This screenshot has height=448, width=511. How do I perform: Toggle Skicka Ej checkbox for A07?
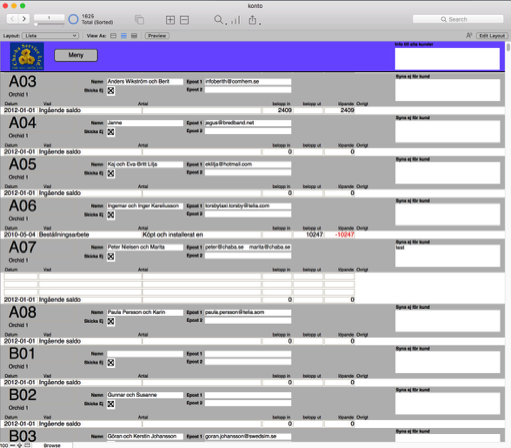pos(111,256)
